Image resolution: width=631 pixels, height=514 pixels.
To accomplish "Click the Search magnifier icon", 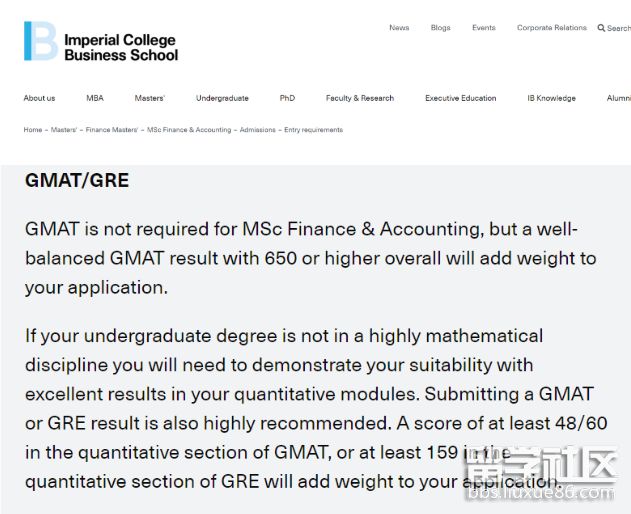I will pyautogui.click(x=602, y=28).
